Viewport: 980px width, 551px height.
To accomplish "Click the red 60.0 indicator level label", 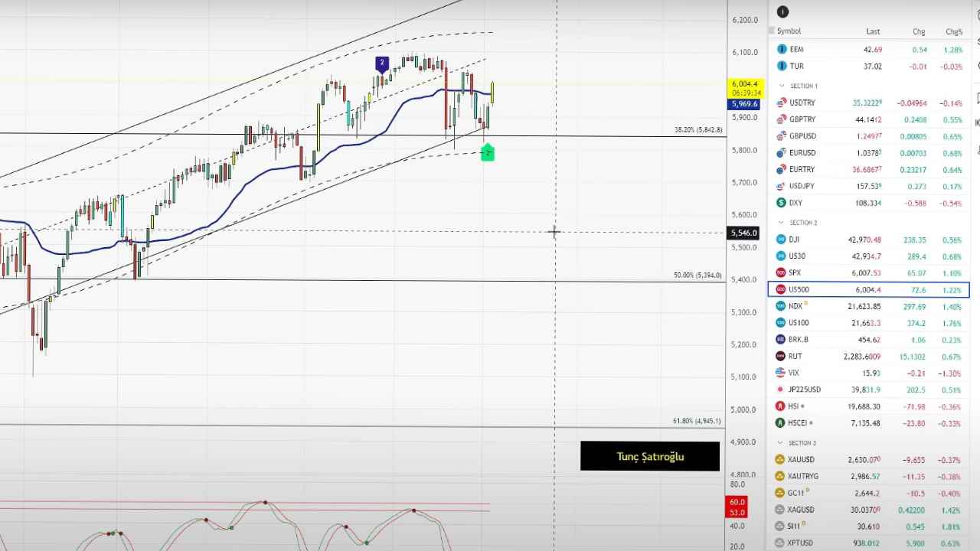I will click(x=737, y=502).
